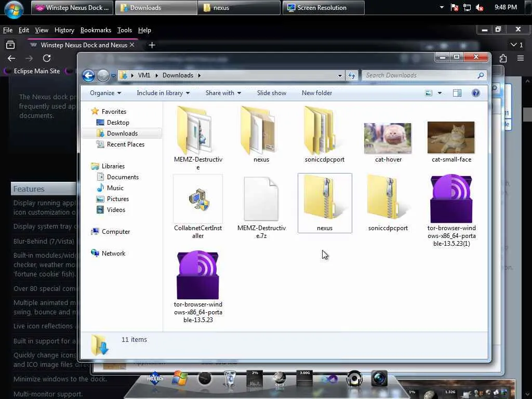Open the browser Tools menu
Screen dimensions: 532x399
pyautogui.click(x=125, y=30)
